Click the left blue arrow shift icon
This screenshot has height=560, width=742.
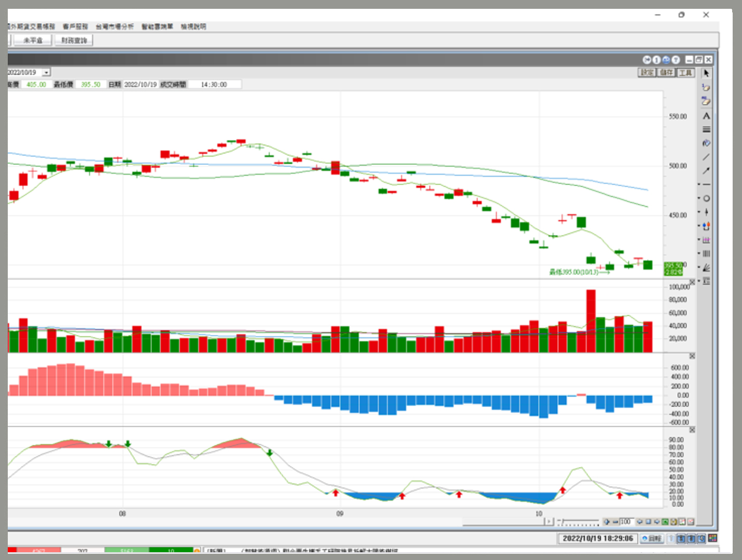click(x=640, y=522)
